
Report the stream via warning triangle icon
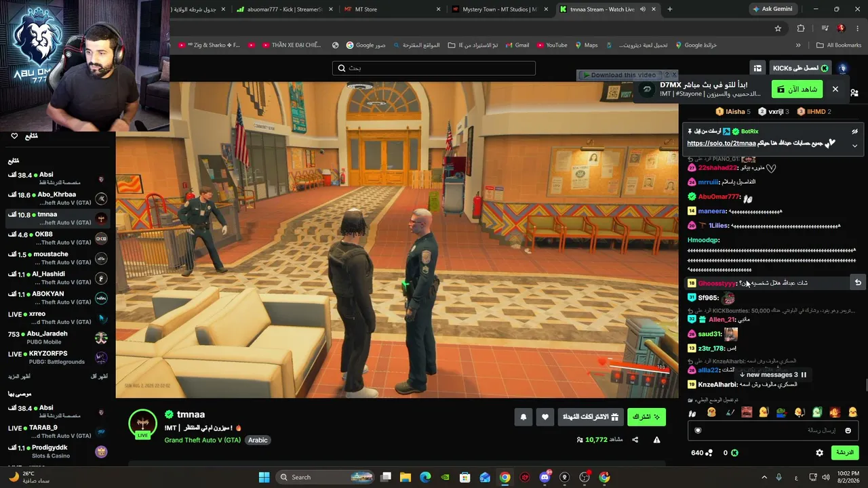[656, 440]
